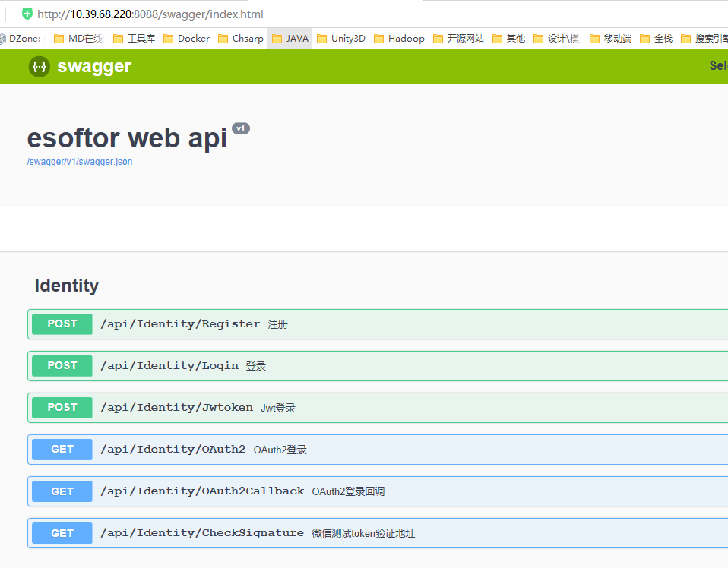Open the Chsarp bookmark folder
The image size is (728, 568).
(241, 39)
